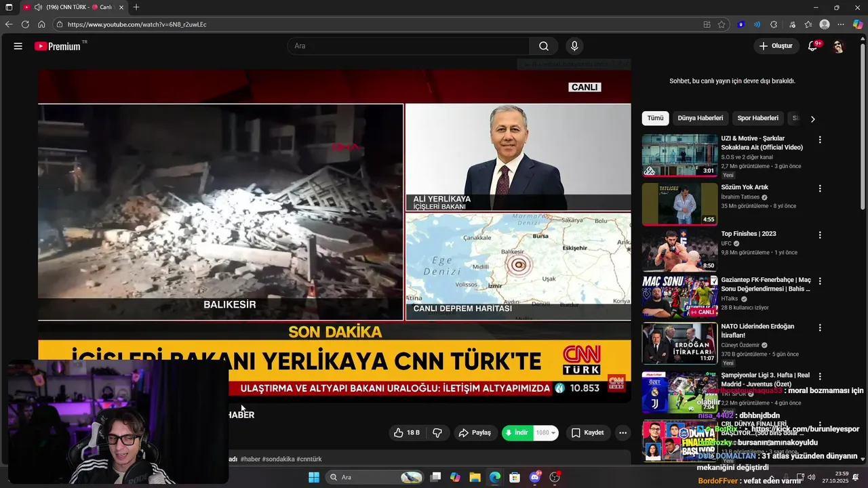The width and height of the screenshot is (868, 488).
Task: Click the Kaydet save button
Action: pos(587,432)
